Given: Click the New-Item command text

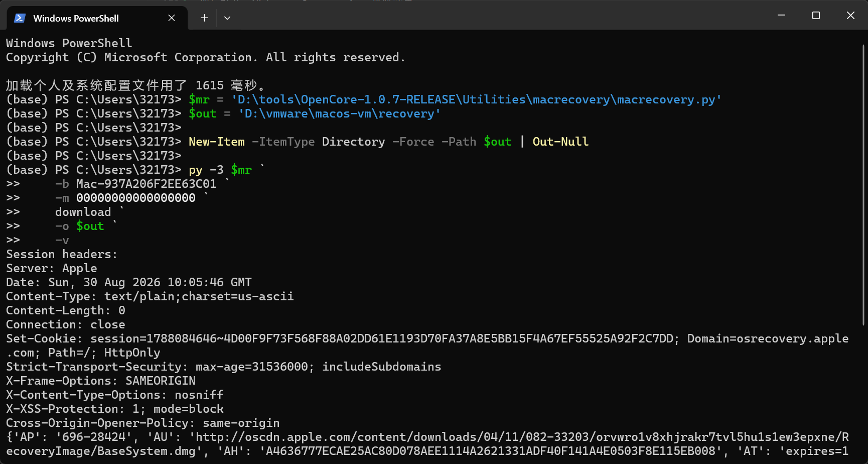Looking at the screenshot, I should click(217, 142).
